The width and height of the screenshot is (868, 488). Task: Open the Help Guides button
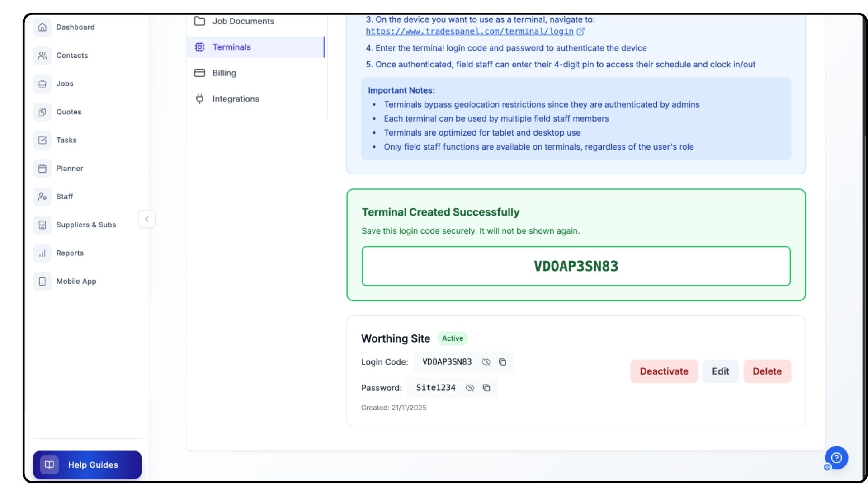pyautogui.click(x=87, y=465)
